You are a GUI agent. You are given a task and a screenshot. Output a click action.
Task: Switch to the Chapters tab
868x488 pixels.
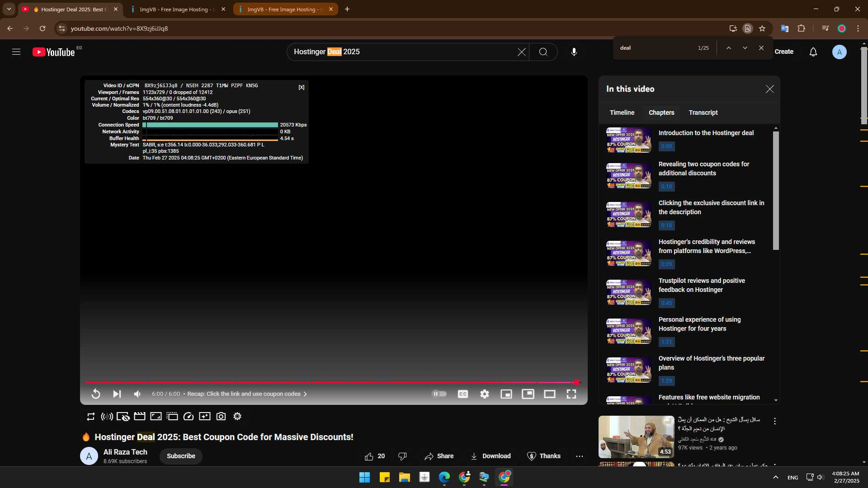pos(661,113)
